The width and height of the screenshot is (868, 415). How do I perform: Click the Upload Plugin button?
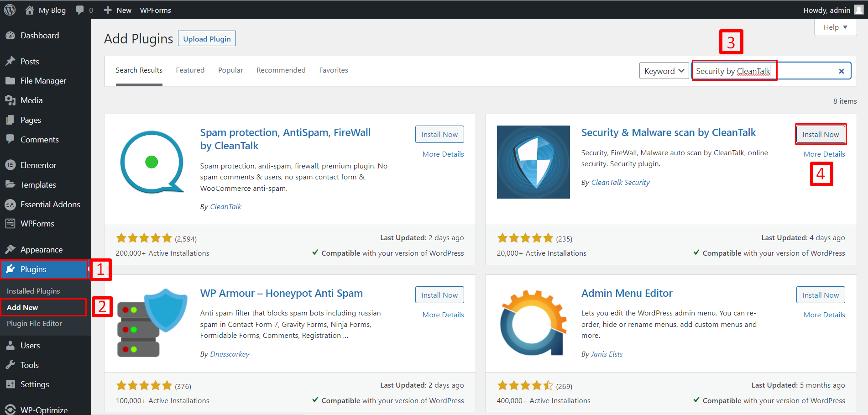tap(207, 39)
